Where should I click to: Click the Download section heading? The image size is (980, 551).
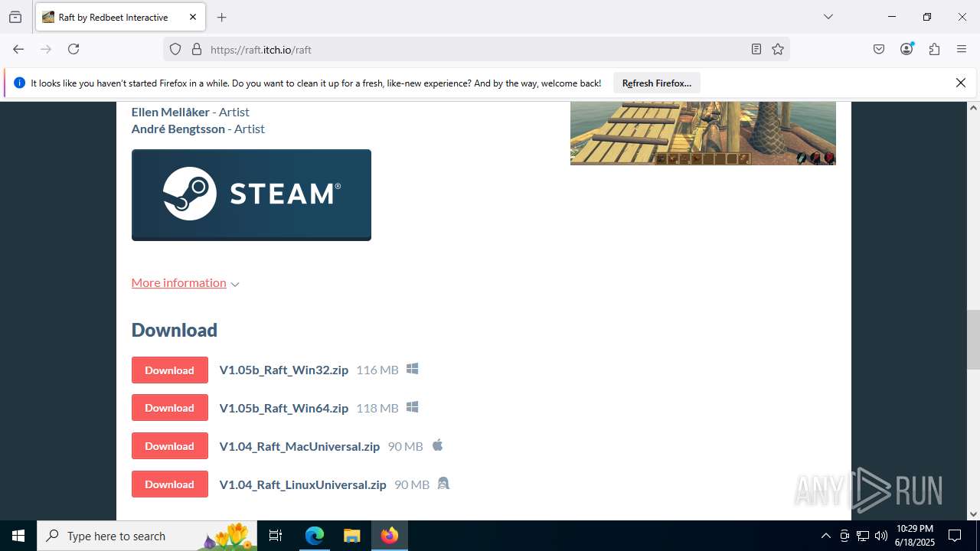(175, 330)
